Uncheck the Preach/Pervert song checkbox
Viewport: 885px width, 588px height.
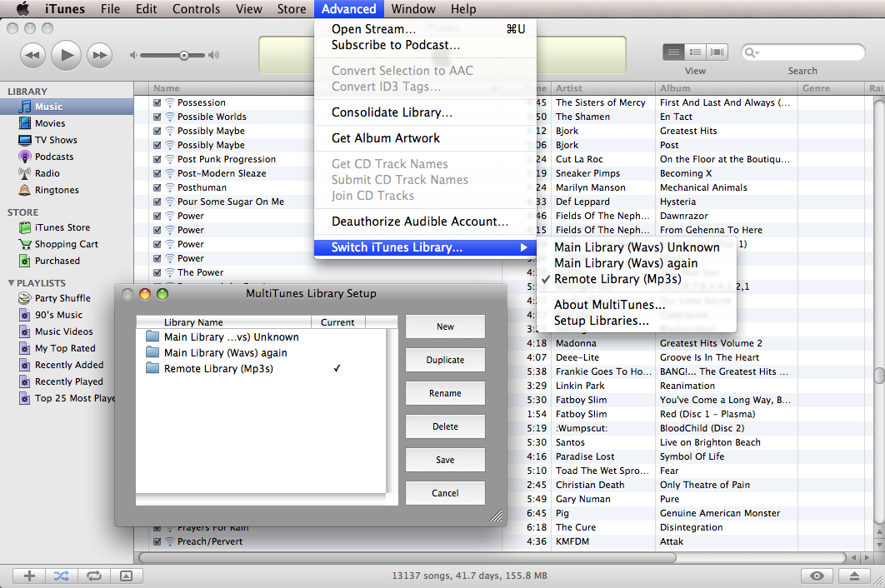pos(157,541)
